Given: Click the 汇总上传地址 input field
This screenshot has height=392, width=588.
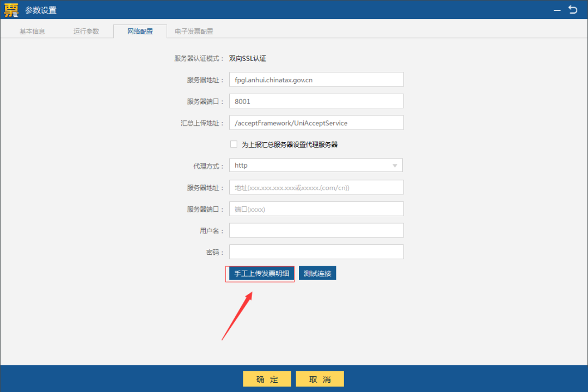Looking at the screenshot, I should tap(316, 123).
